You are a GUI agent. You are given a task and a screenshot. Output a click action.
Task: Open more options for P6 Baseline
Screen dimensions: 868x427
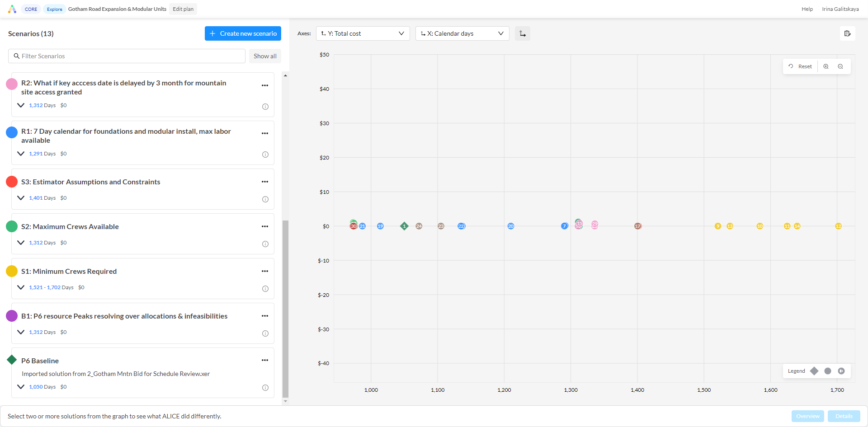pyautogui.click(x=265, y=360)
